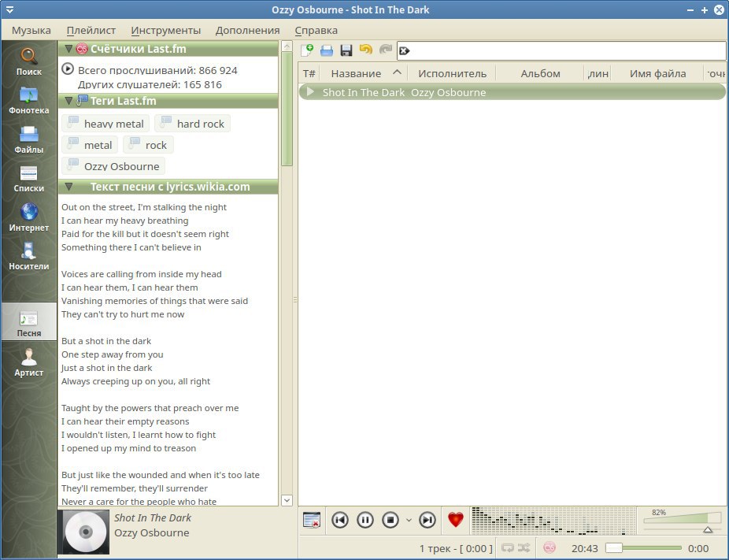
Task: Open the window menu arrow in title bar
Action: [9, 9]
